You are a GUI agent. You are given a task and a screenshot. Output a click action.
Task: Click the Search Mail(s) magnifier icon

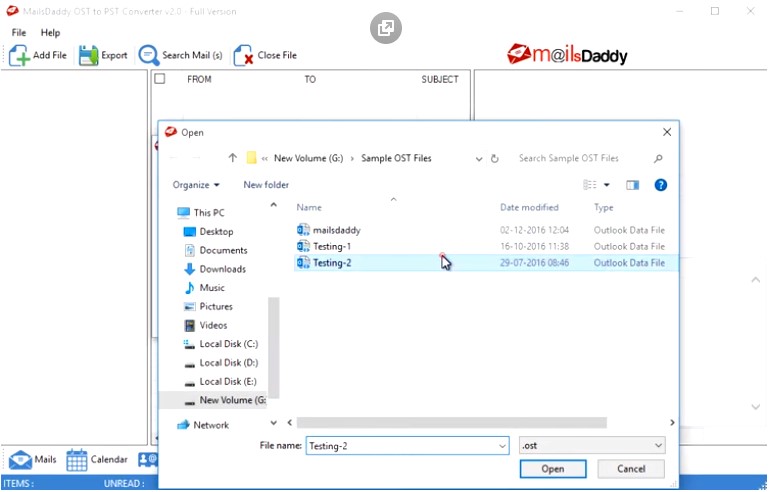(x=149, y=55)
